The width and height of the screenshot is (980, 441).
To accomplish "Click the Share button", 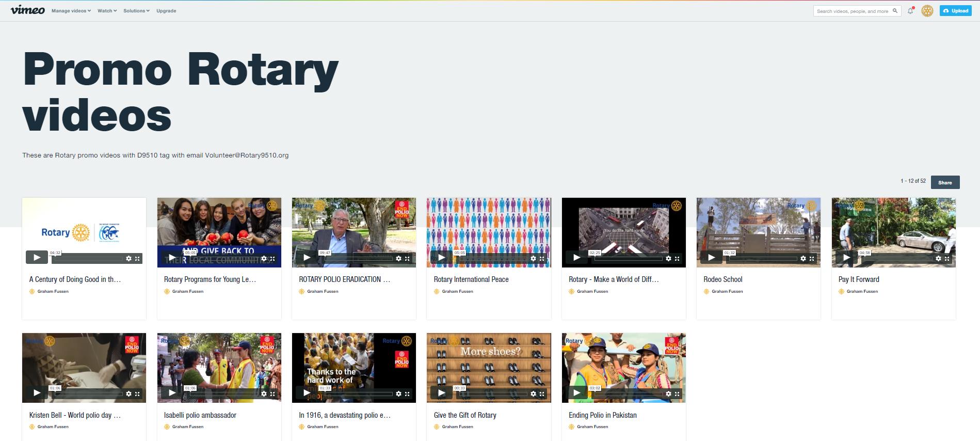I will click(x=945, y=182).
